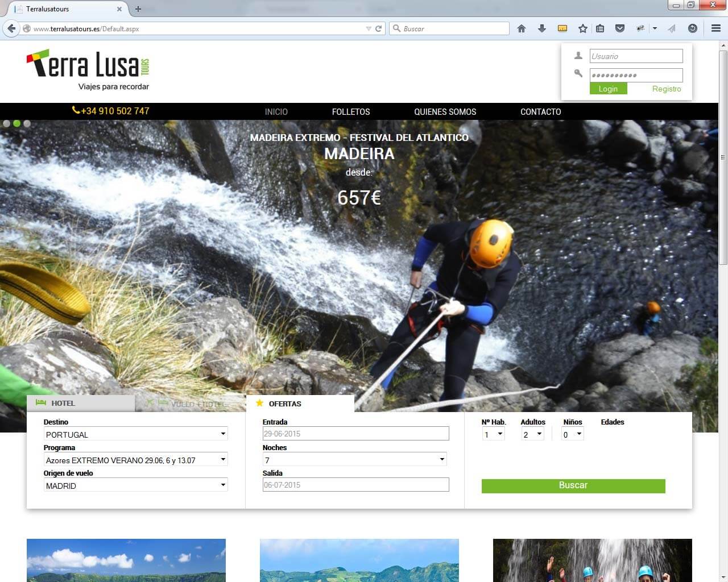Show bookmarks list icon
Image resolution: width=728 pixels, height=582 pixels.
coord(600,28)
